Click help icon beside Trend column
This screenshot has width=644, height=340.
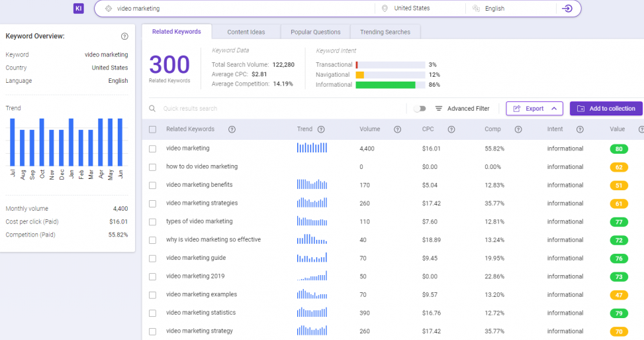coord(321,129)
